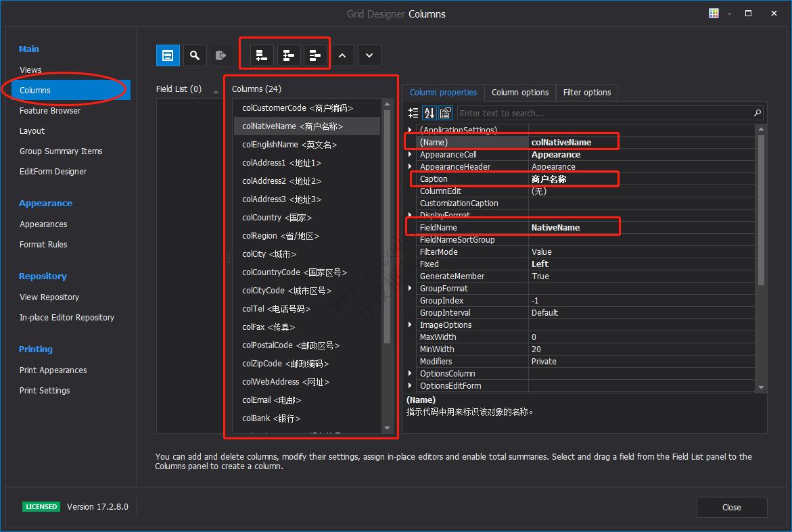Screen dimensions: 792x532
Task: Click the Remove Column icon
Action: click(x=315, y=55)
